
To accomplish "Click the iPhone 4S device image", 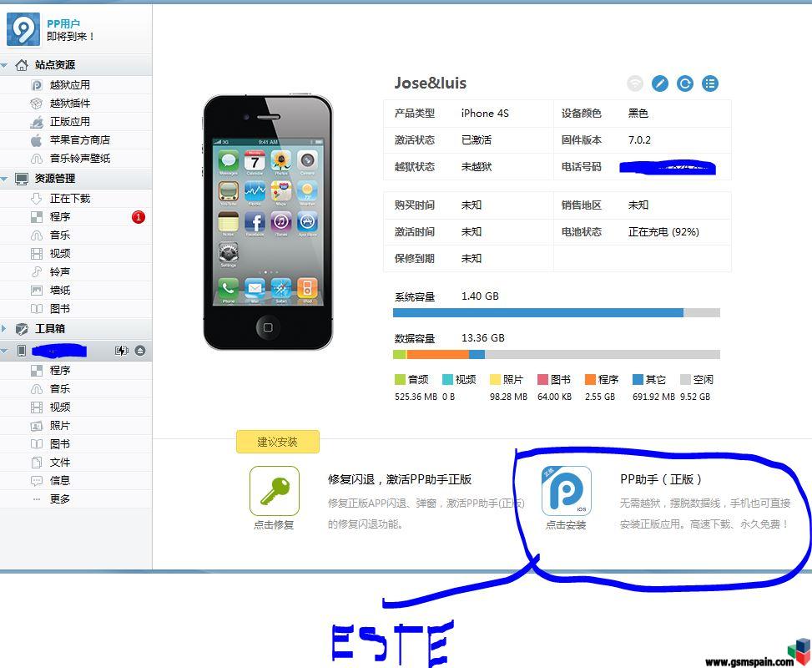I will [x=268, y=222].
